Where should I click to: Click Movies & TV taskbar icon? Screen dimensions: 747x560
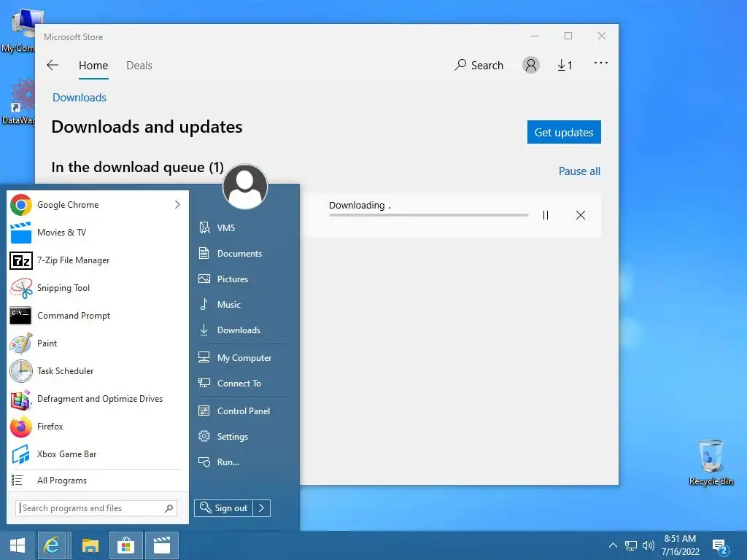click(162, 545)
